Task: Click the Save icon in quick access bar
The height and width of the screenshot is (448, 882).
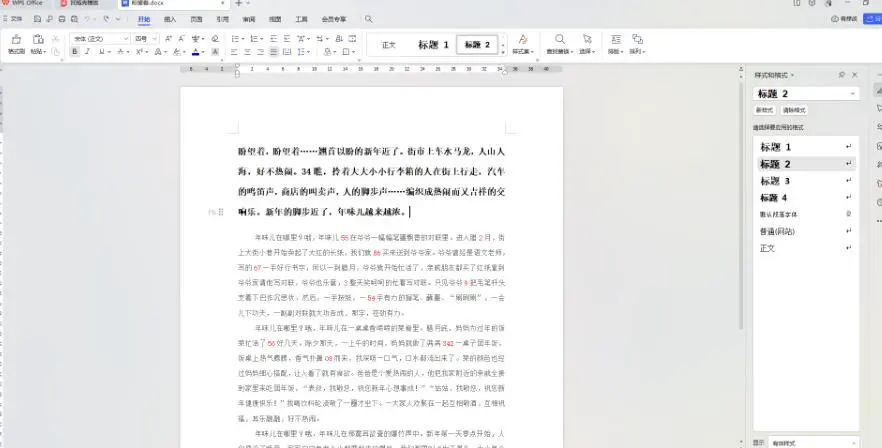Action: [x=37, y=19]
